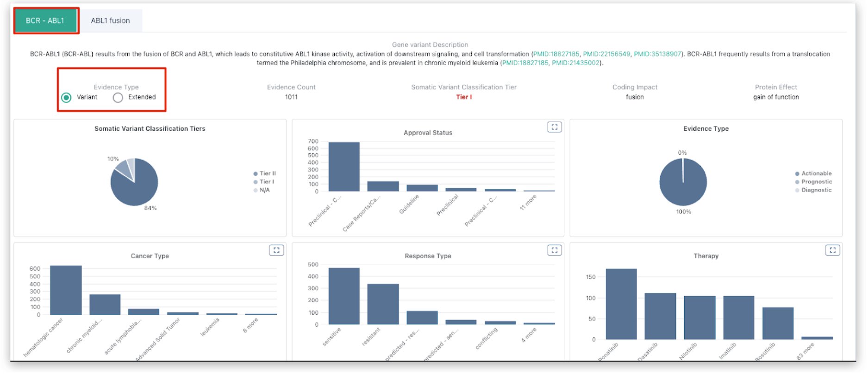Open PMID:22156549 reference link
Screen dimensions: 868x374
(x=606, y=54)
